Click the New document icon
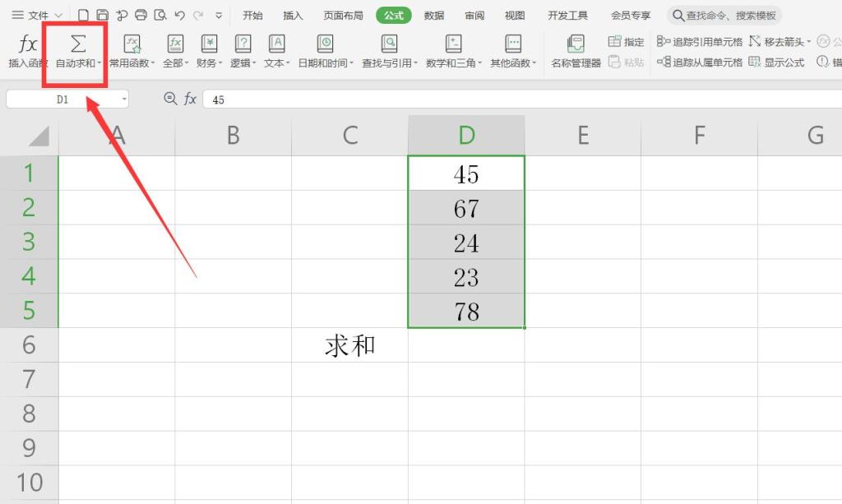Viewport: 842px width, 504px height. coord(83,15)
